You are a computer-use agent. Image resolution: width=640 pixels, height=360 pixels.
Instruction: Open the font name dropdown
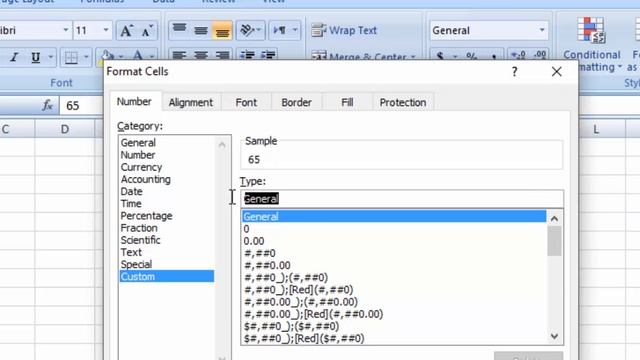tap(65, 30)
